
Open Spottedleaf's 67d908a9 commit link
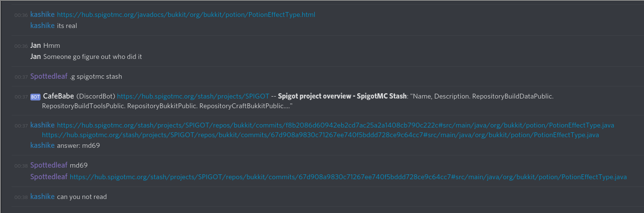348,177
